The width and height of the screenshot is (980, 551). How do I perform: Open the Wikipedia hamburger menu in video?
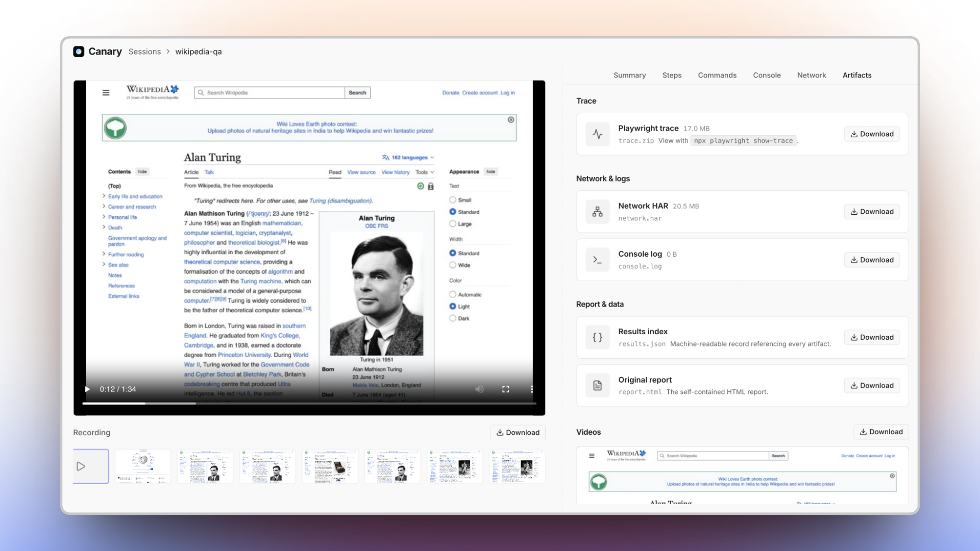pyautogui.click(x=106, y=93)
